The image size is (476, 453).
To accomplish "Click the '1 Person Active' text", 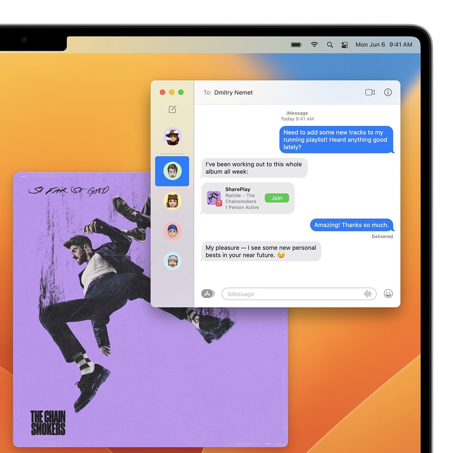I will coord(242,208).
